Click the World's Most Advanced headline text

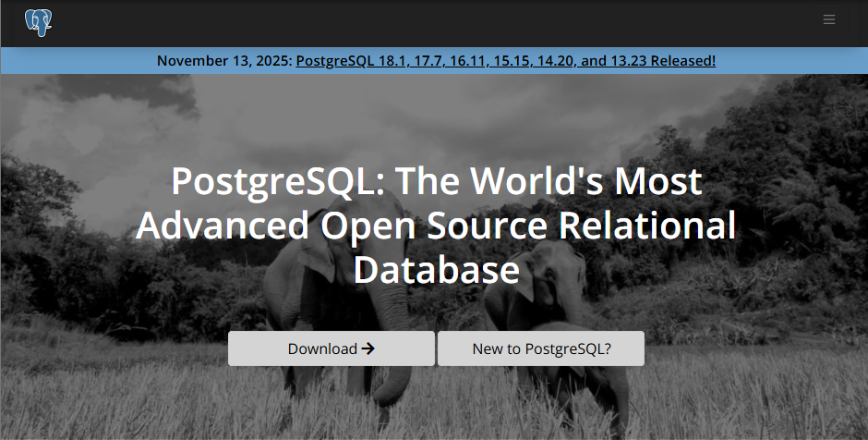(x=436, y=226)
